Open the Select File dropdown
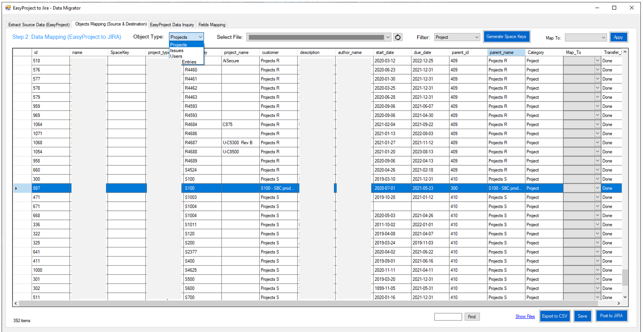The height and width of the screenshot is (332, 644). point(388,37)
